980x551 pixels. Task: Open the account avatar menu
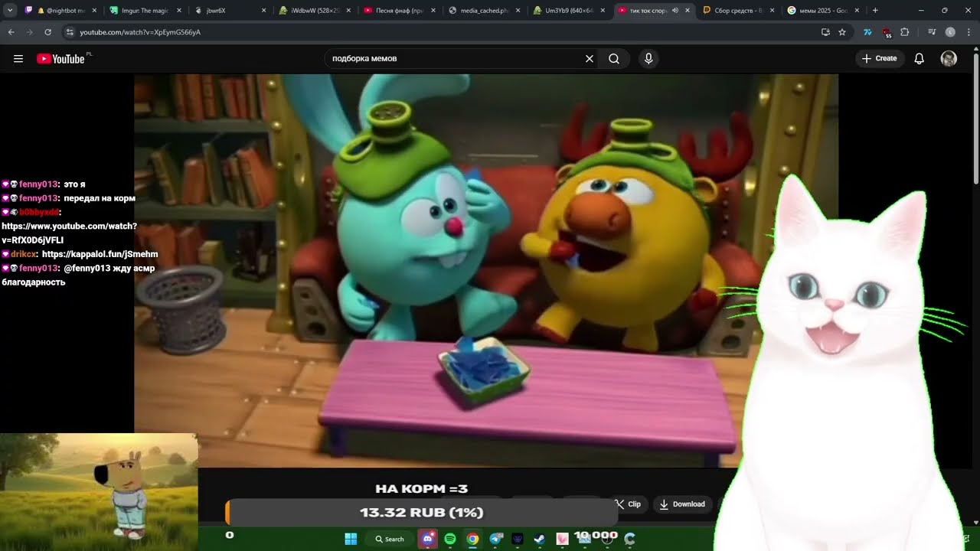[x=949, y=59]
